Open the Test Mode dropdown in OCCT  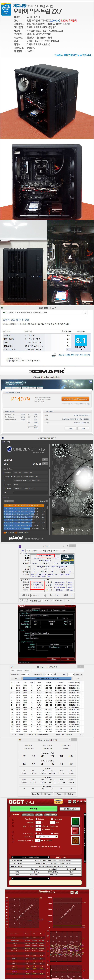[47, 837]
